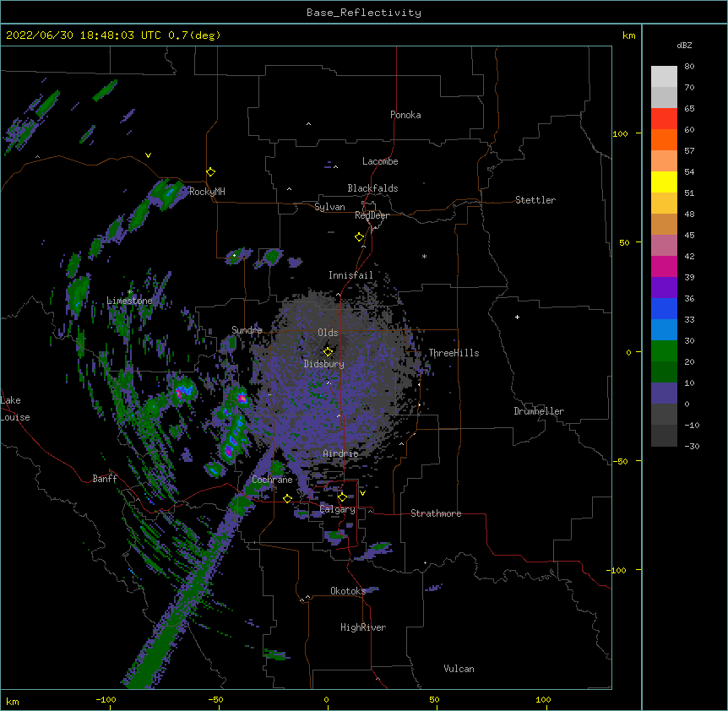Click the RedDeer city label
Image resolution: width=728 pixels, height=711 pixels.
point(372,215)
